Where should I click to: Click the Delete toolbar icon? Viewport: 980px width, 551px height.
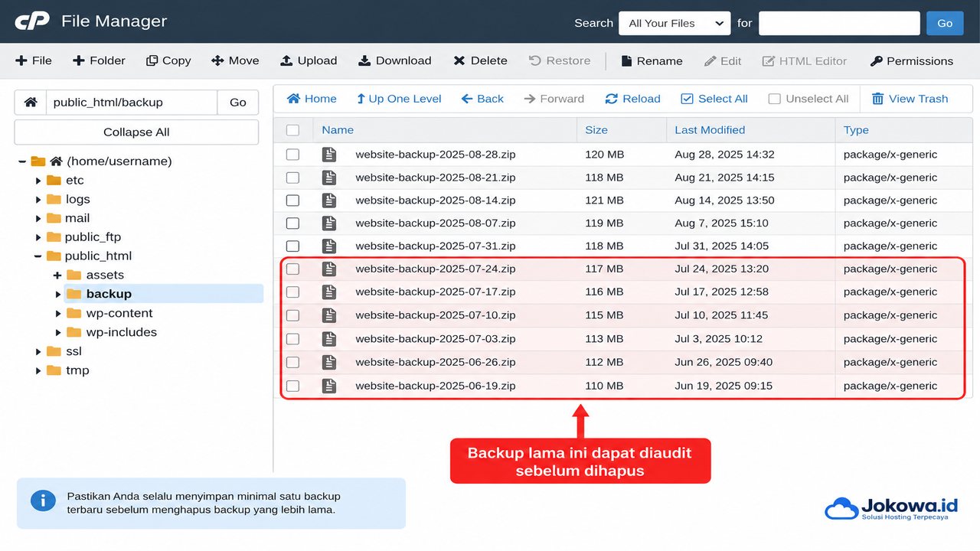(459, 60)
